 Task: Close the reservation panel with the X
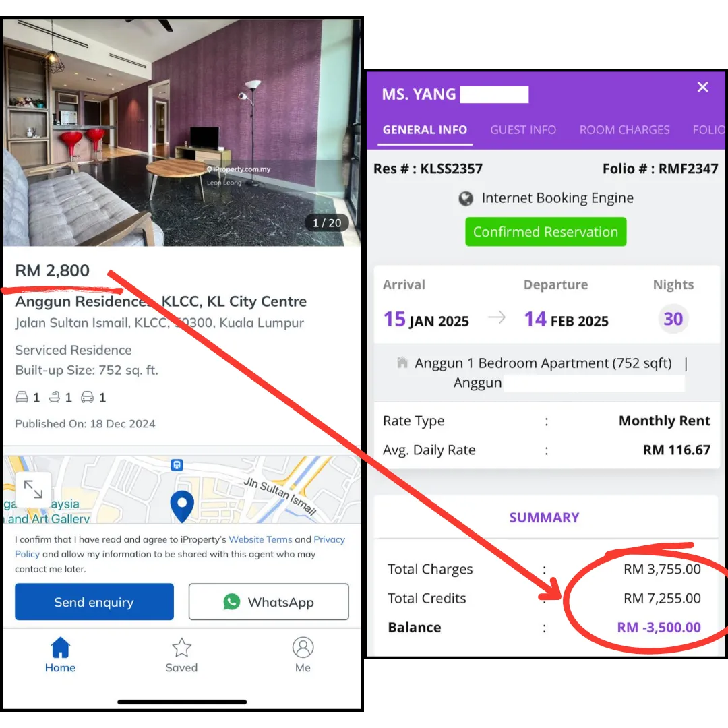[x=702, y=87]
